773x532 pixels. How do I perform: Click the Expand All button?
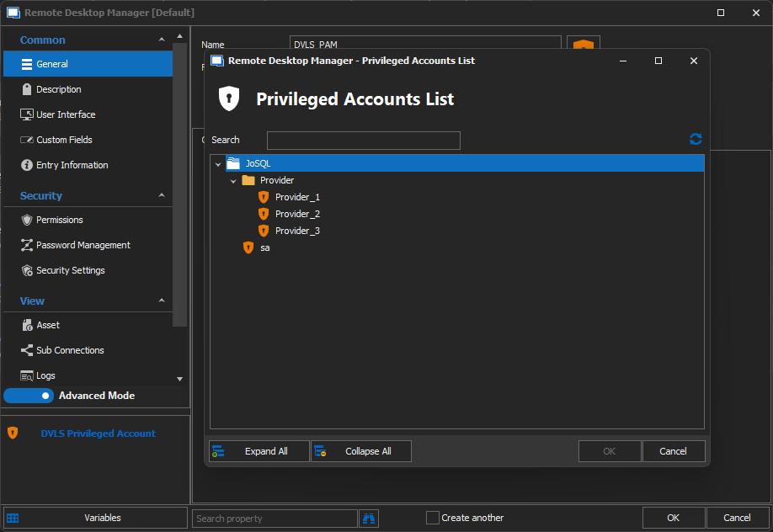click(x=259, y=451)
